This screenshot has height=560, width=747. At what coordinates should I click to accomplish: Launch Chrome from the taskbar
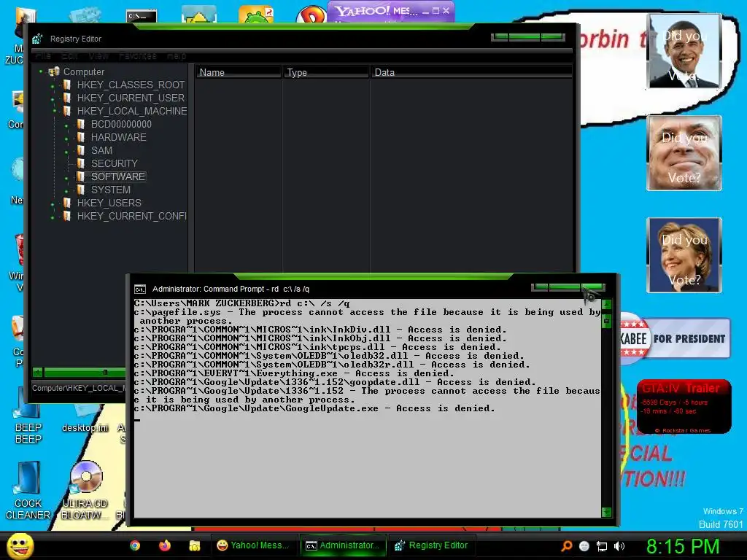[135, 545]
